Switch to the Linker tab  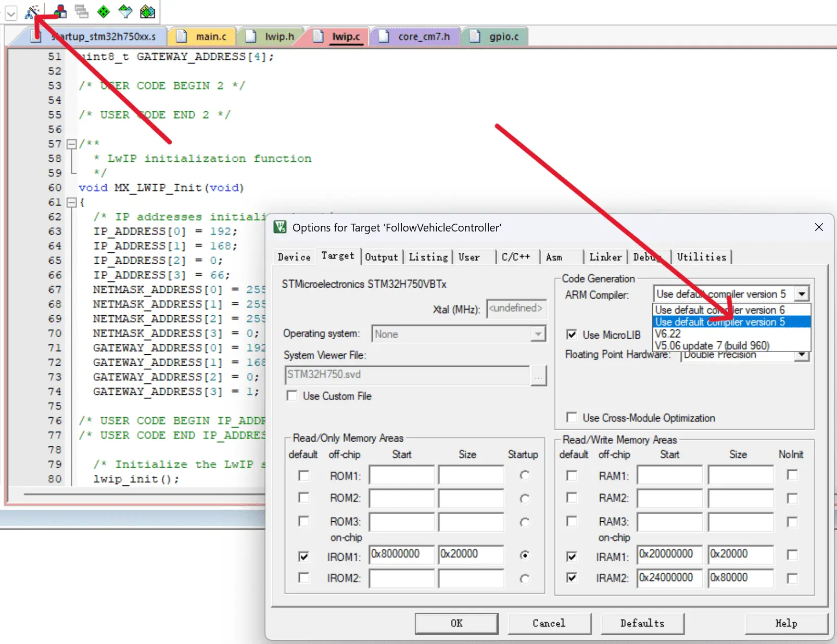(x=605, y=257)
